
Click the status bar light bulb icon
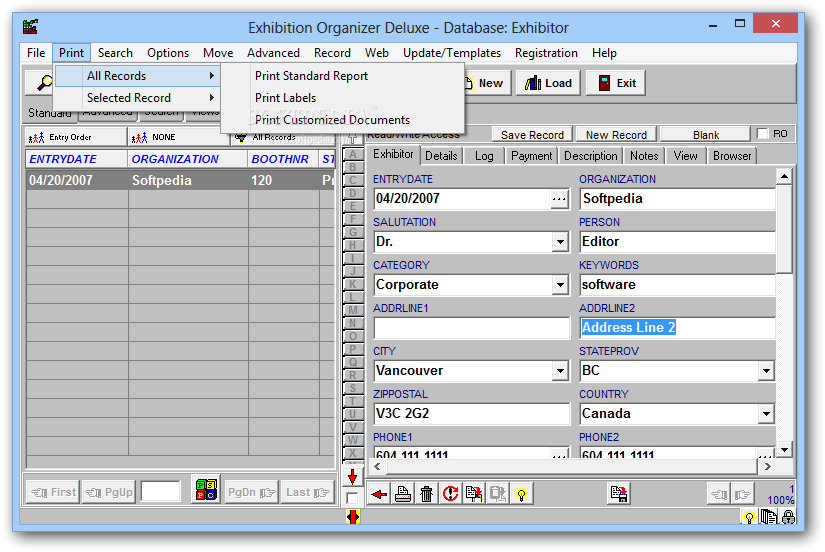coord(749,517)
